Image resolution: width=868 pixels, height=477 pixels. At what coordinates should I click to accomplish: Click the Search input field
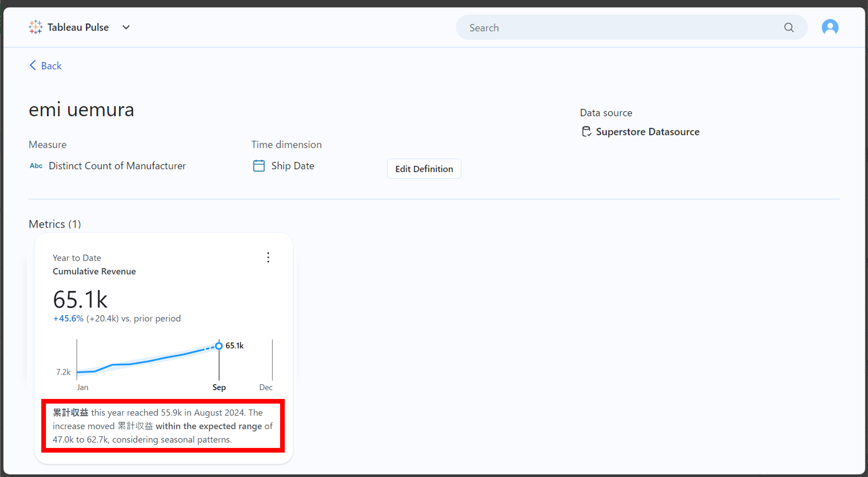point(631,27)
